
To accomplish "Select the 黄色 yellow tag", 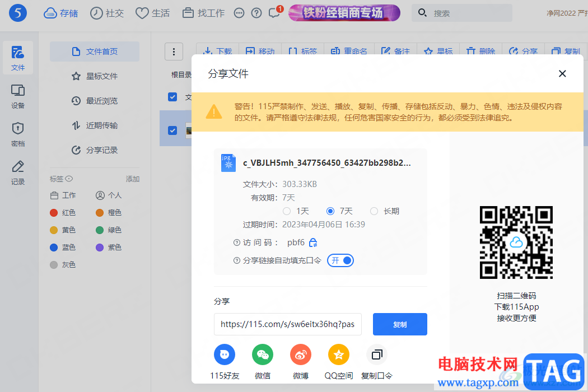I will (63, 230).
